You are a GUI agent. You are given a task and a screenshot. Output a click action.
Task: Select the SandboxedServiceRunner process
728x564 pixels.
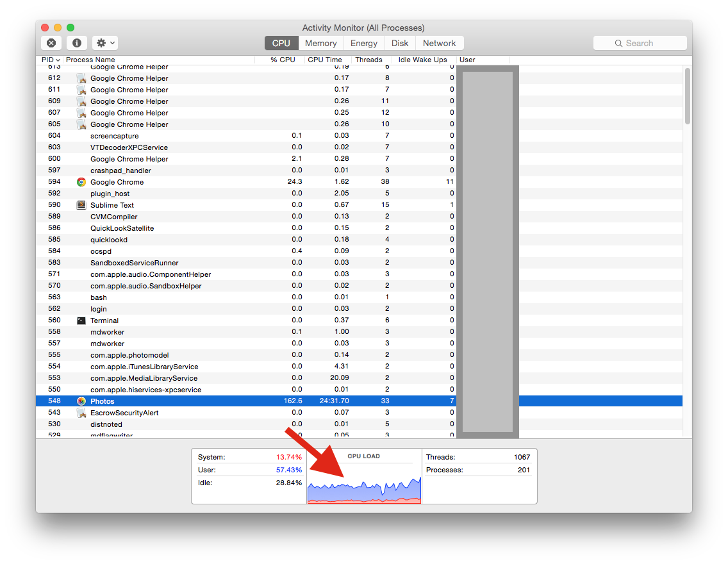coord(359,263)
